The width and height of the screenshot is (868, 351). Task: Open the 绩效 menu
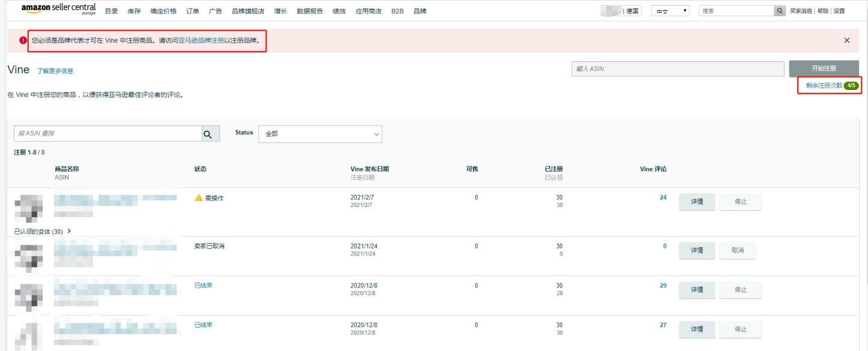point(339,11)
